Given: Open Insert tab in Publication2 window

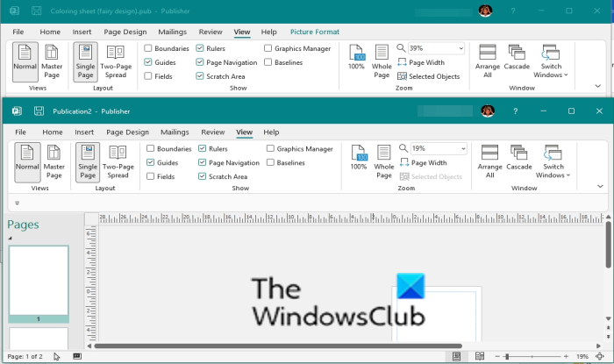Looking at the screenshot, I should 84,132.
